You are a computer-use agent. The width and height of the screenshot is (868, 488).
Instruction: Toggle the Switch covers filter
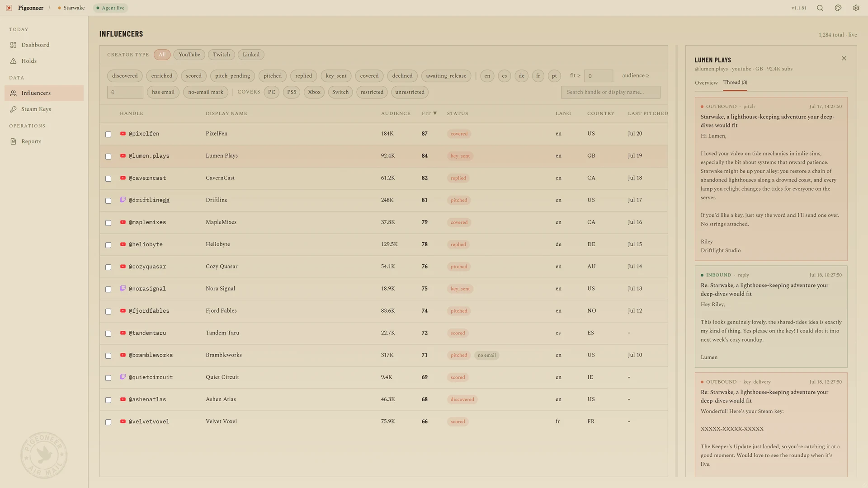point(340,92)
